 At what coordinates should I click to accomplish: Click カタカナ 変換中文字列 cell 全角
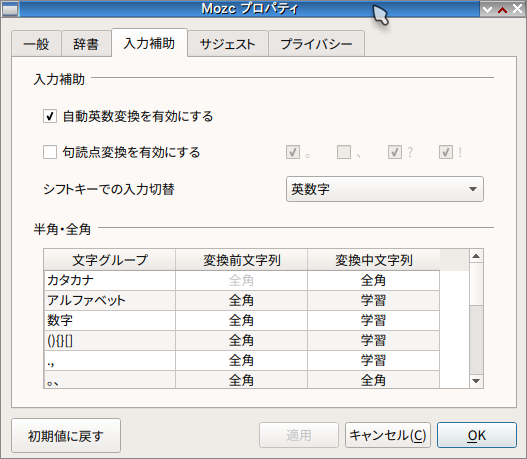click(373, 280)
